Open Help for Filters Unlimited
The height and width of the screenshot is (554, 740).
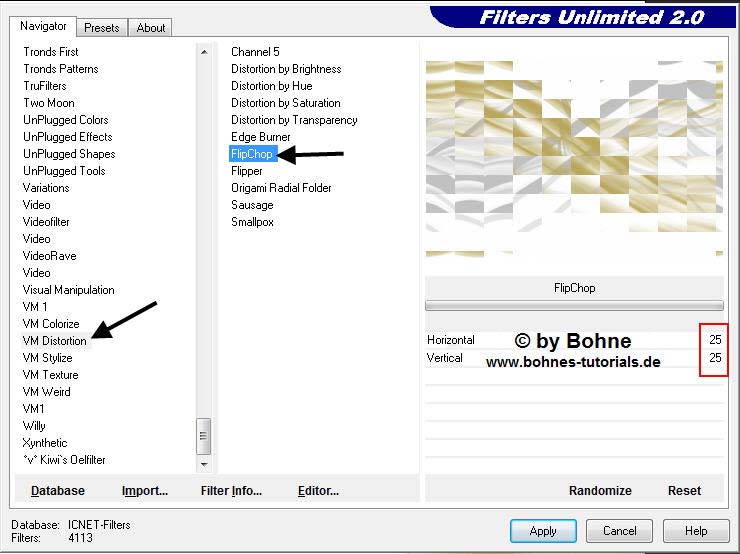click(696, 531)
